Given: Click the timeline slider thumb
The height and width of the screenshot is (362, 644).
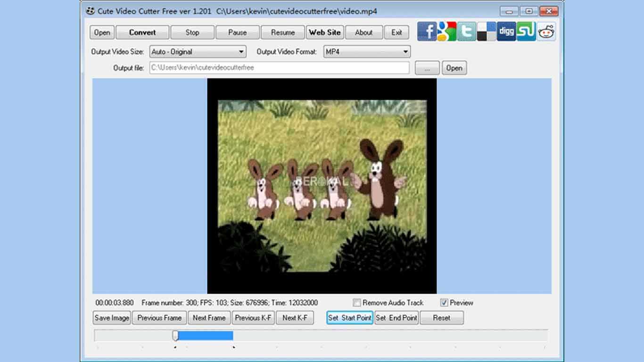Looking at the screenshot, I should pos(175,336).
